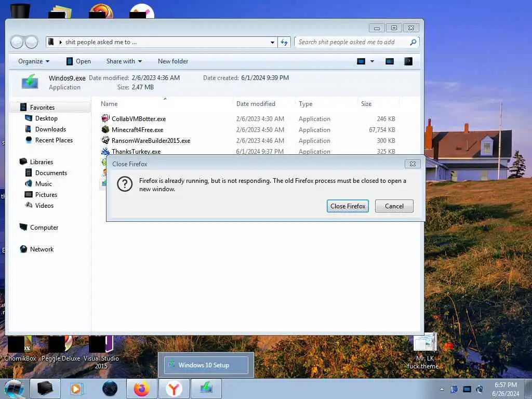This screenshot has height=399, width=532.
Task: Click the tray flag action center icon
Action: tap(454, 389)
